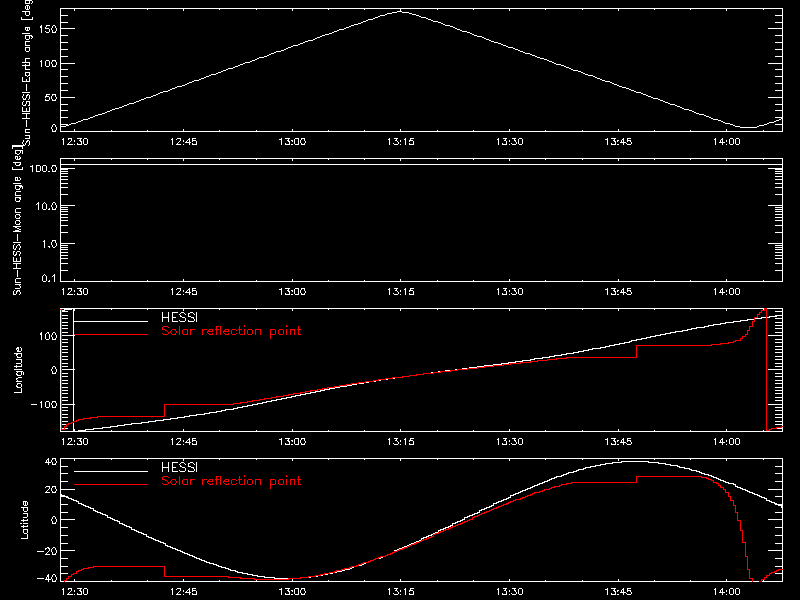The image size is (800, 600).
Task: Click the 50 tick label on Earth angle plot
Action: pyautogui.click(x=51, y=97)
